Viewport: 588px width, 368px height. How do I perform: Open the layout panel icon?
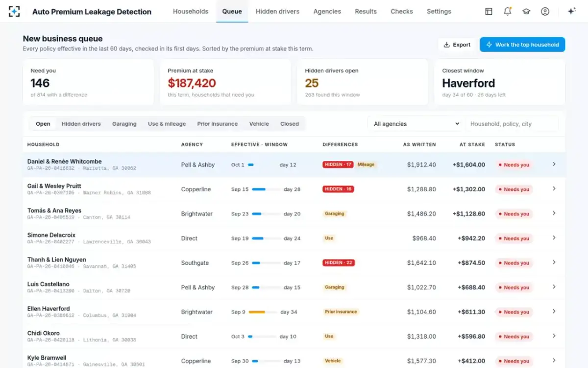click(x=489, y=11)
